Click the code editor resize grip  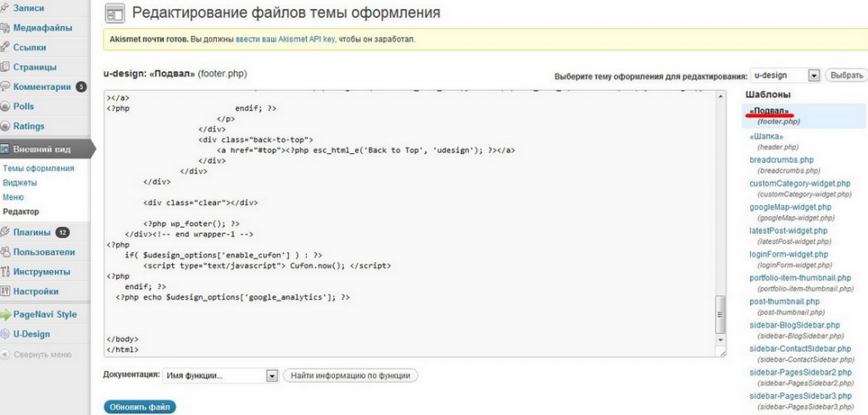click(x=721, y=352)
